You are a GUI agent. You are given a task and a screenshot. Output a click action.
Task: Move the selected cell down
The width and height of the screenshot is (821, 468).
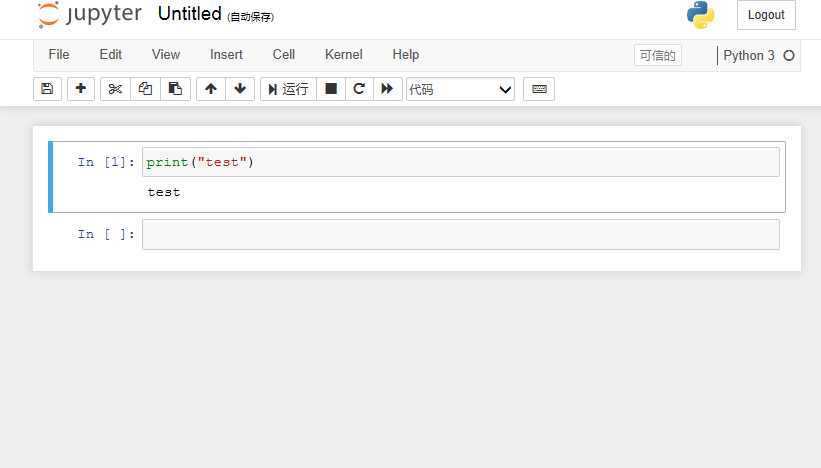(240, 89)
